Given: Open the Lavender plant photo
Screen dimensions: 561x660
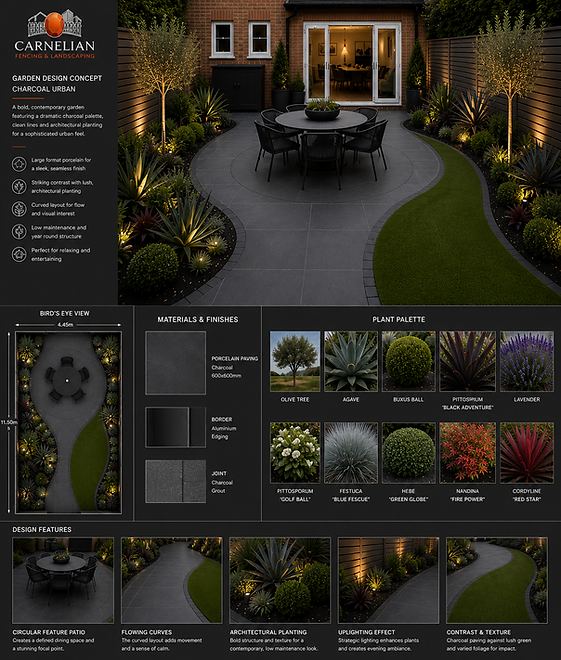Looking at the screenshot, I should coord(527,361).
